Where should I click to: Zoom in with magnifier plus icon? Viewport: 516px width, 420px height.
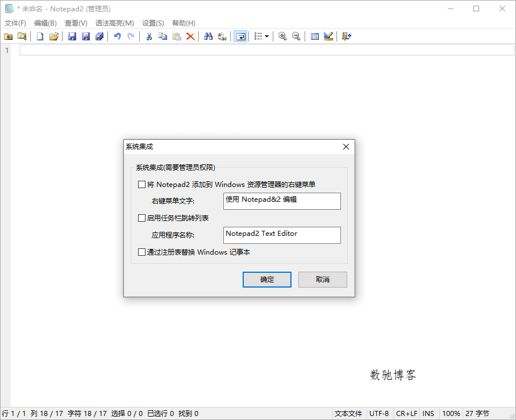(282, 36)
